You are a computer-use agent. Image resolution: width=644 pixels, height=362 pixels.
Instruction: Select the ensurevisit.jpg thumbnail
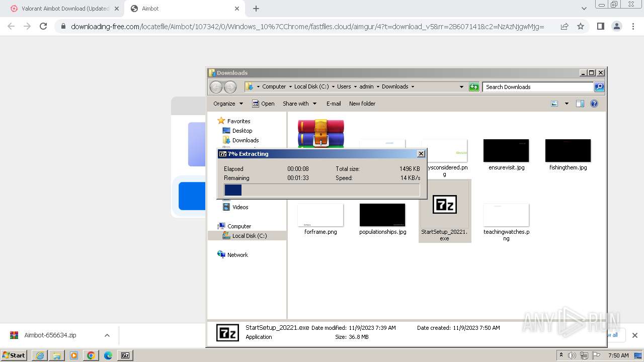click(x=506, y=151)
